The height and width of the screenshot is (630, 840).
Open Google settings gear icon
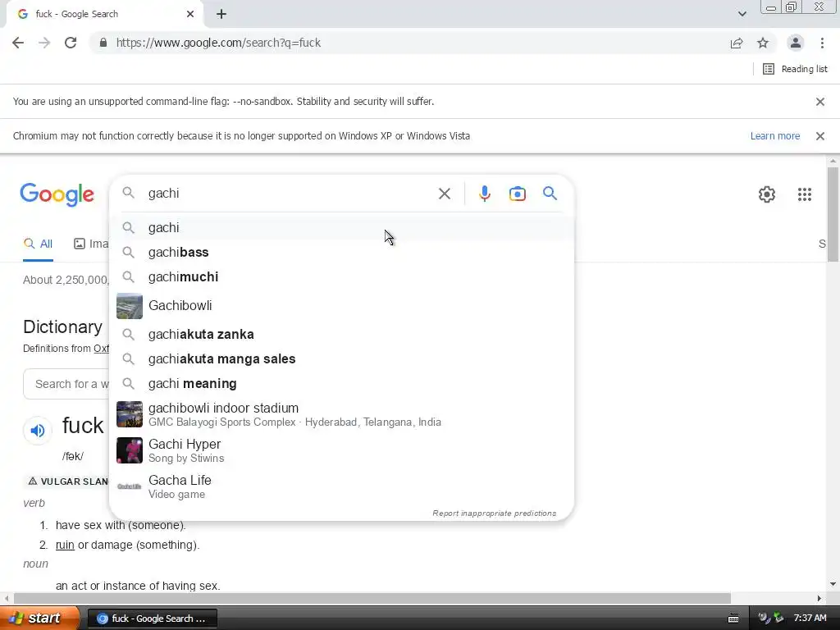tap(767, 194)
